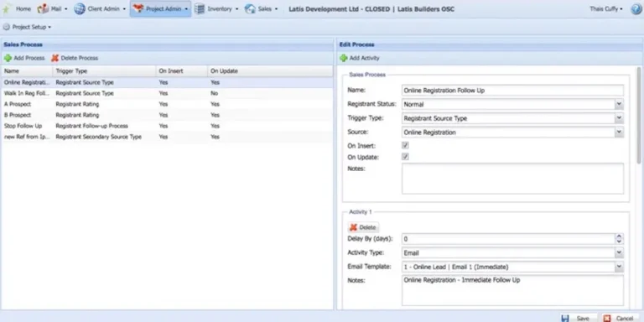Toggle the On Insert checkbox
The height and width of the screenshot is (322, 644).
click(x=405, y=145)
